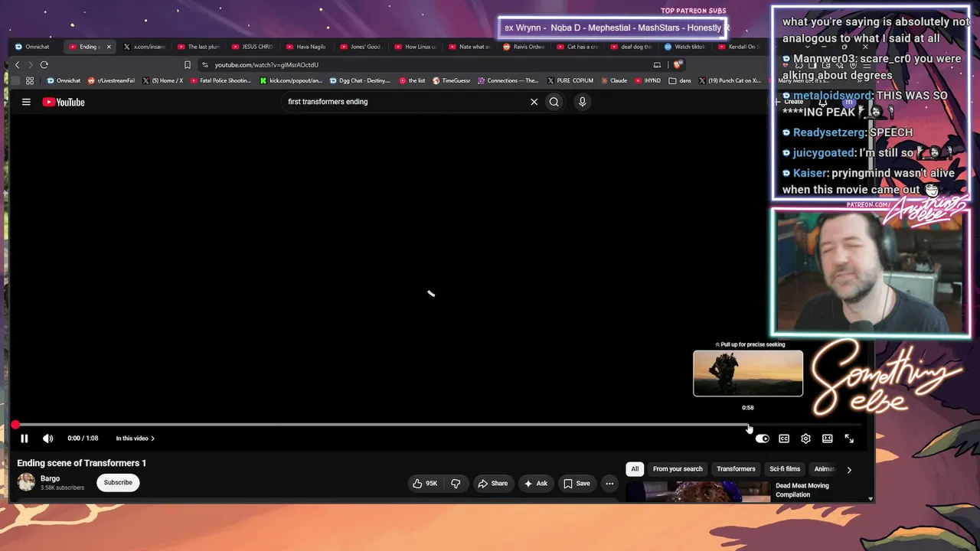Viewport: 980px width, 551px height.
Task: Enter full screen mode
Action: click(849, 439)
